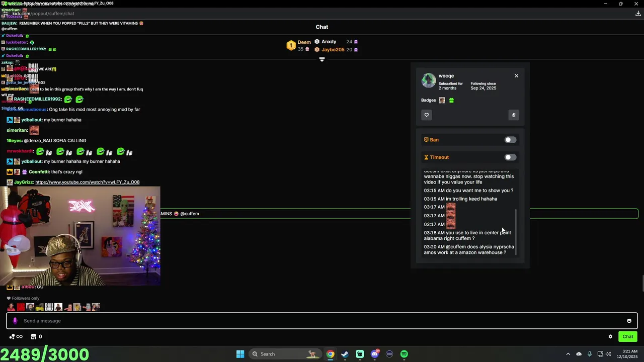The image size is (644, 362).
Task: Select message about amazon warehouse at 03:20 AM
Action: click(x=469, y=249)
